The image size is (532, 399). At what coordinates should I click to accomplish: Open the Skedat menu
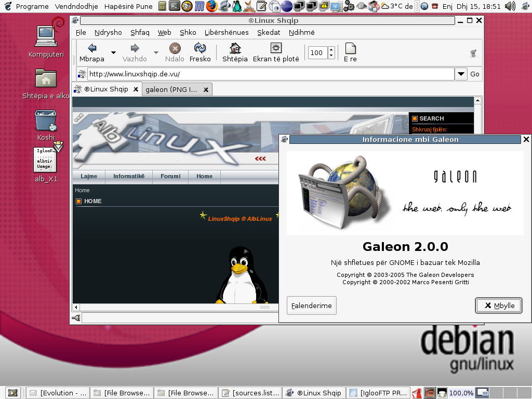(x=269, y=33)
